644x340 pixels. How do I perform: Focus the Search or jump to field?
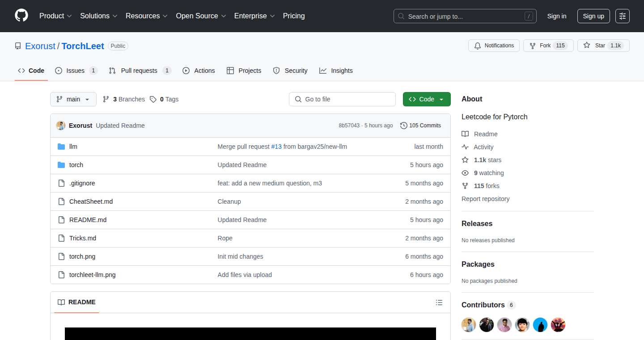pos(465,16)
